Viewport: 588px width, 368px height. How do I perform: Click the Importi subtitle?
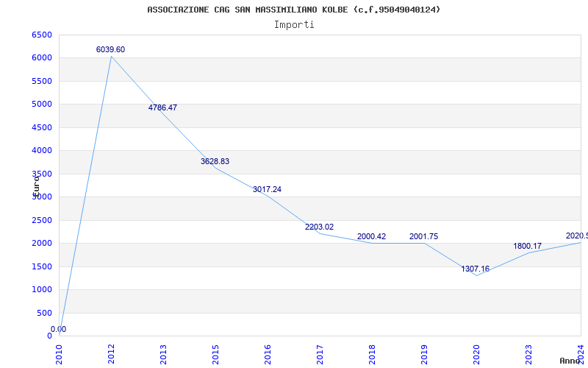click(x=294, y=25)
